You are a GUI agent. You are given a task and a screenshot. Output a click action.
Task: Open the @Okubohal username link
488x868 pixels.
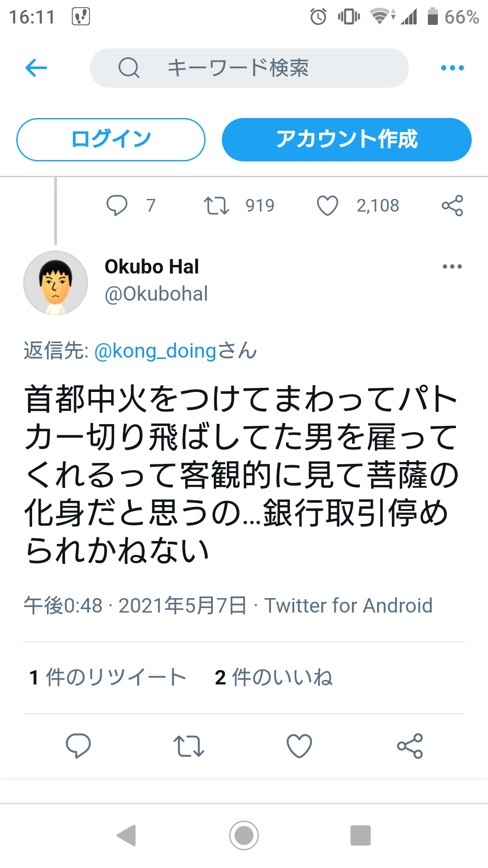click(156, 294)
